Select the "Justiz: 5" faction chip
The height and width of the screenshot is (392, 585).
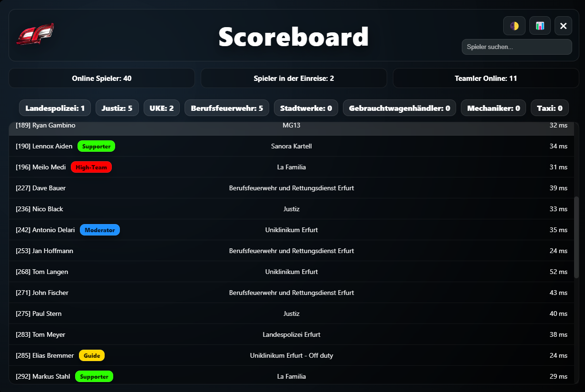point(117,108)
